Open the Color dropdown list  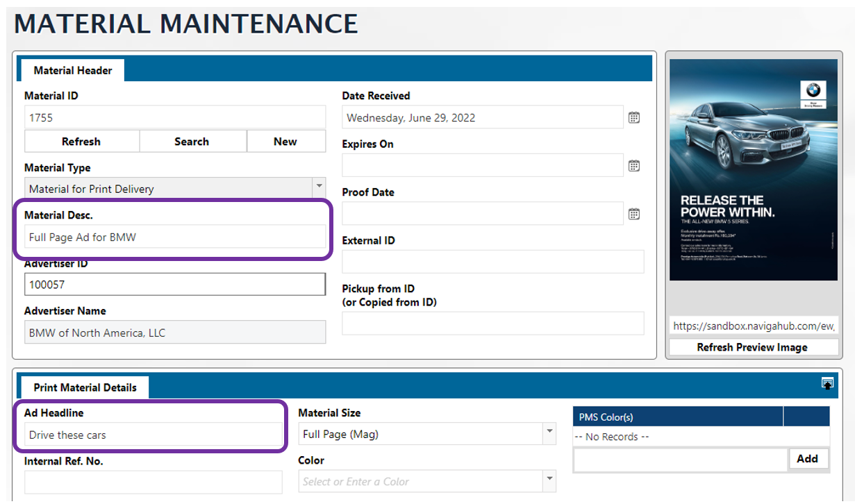tap(549, 481)
